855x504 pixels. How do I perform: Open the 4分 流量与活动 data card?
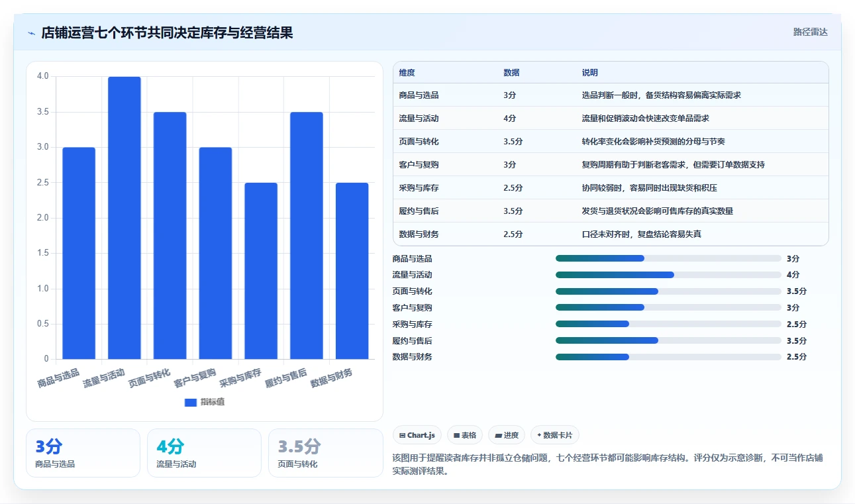(204, 453)
